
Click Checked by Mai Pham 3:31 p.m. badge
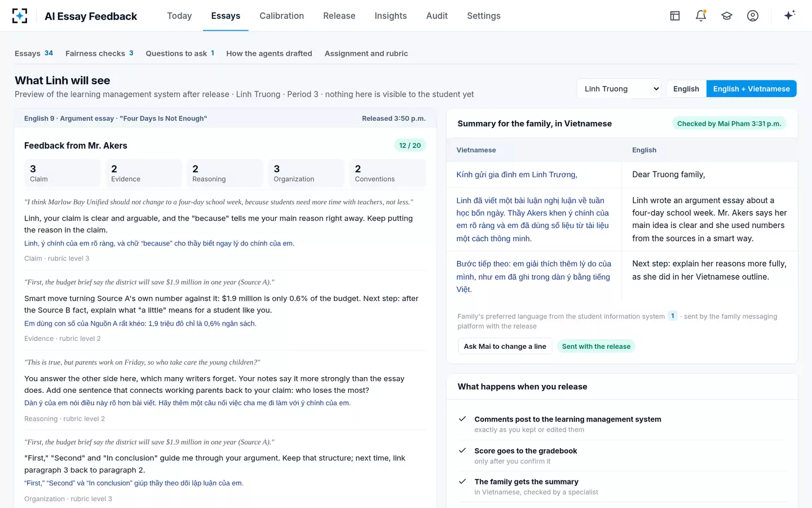point(729,124)
